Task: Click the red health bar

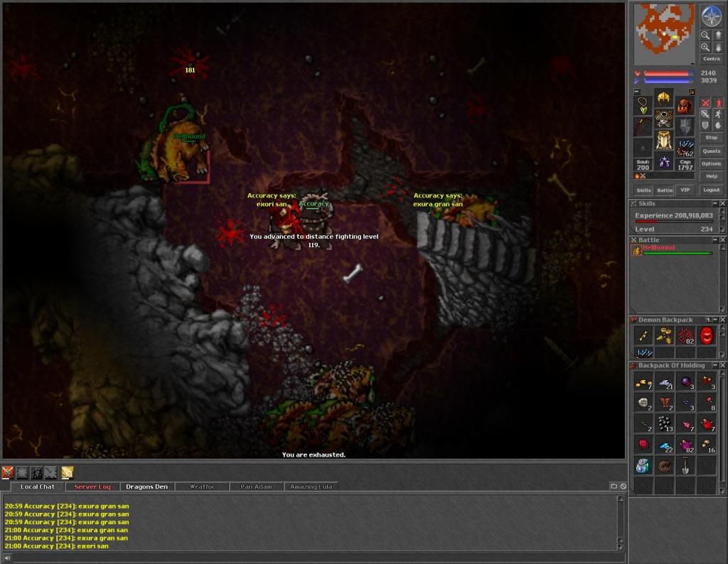Action: (x=668, y=73)
